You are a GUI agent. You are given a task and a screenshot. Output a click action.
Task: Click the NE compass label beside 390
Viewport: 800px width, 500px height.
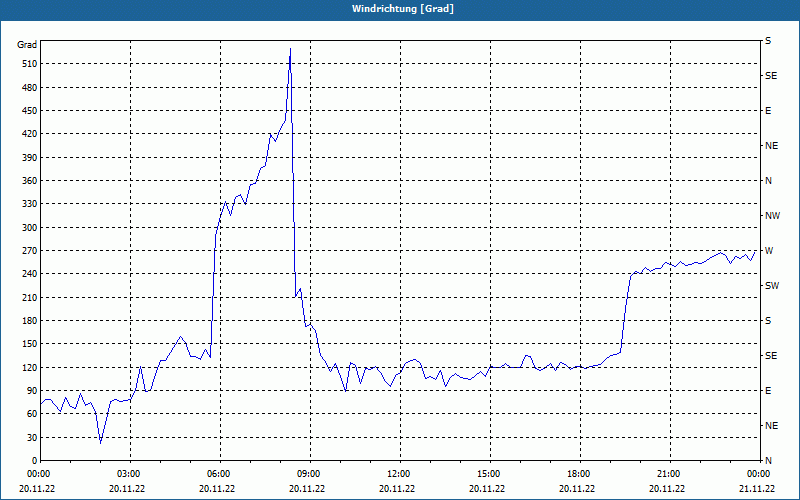[771, 146]
